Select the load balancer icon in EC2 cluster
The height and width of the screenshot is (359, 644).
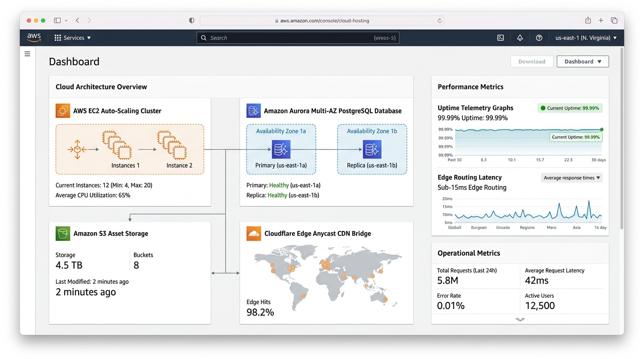pos(77,150)
